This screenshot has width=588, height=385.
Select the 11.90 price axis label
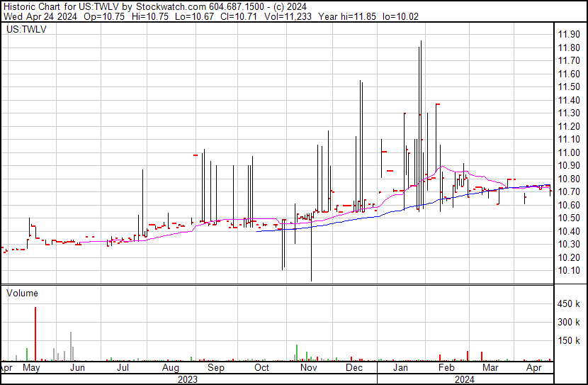click(x=569, y=35)
